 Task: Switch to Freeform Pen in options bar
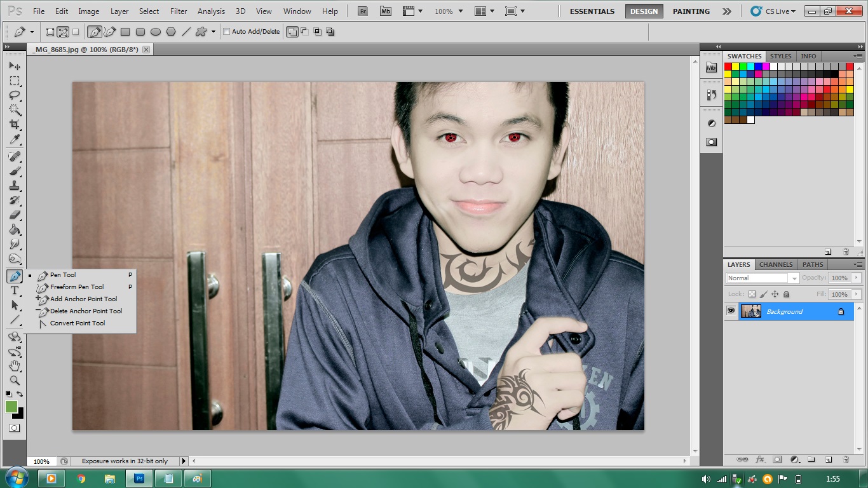click(110, 31)
